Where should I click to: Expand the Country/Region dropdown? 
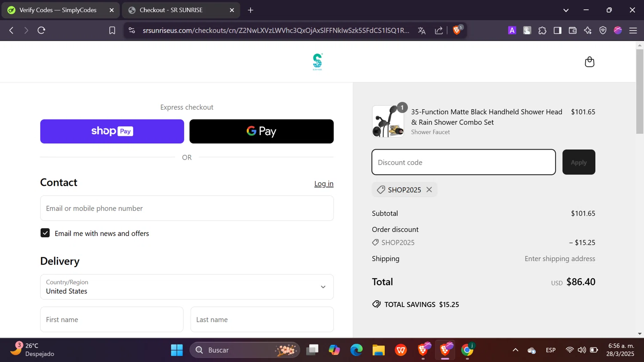187,287
